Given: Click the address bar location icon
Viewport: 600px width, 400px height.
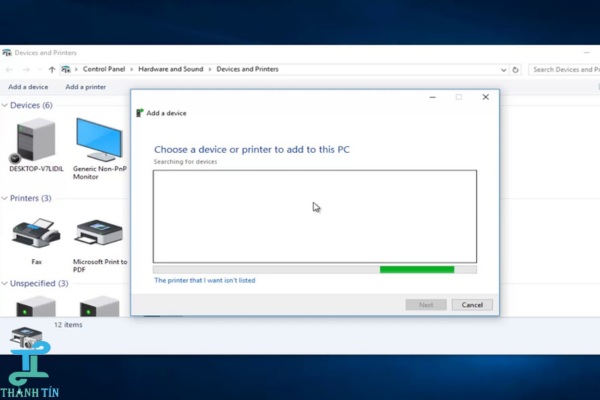Looking at the screenshot, I should point(66,69).
